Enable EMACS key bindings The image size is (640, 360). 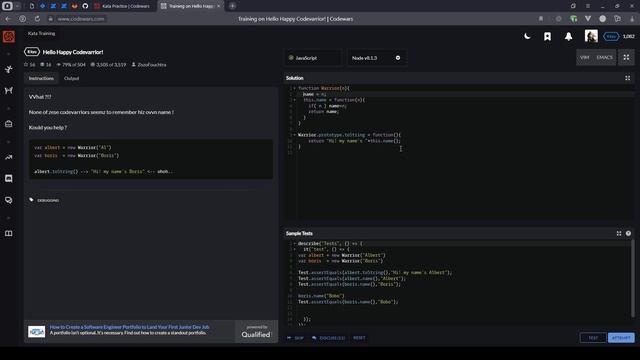click(x=604, y=58)
